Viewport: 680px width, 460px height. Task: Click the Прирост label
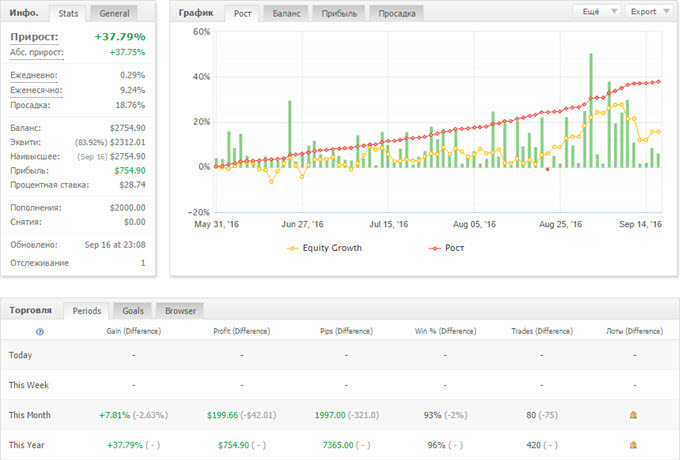[34, 37]
